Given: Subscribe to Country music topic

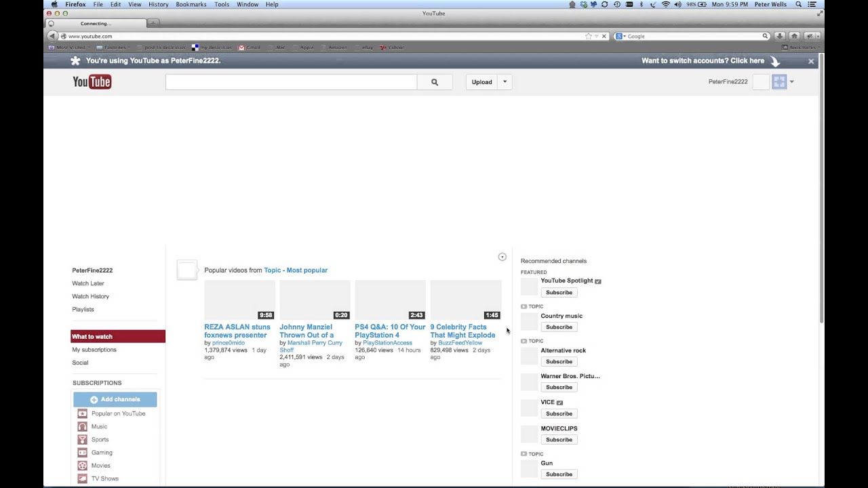Looking at the screenshot, I should [x=559, y=327].
